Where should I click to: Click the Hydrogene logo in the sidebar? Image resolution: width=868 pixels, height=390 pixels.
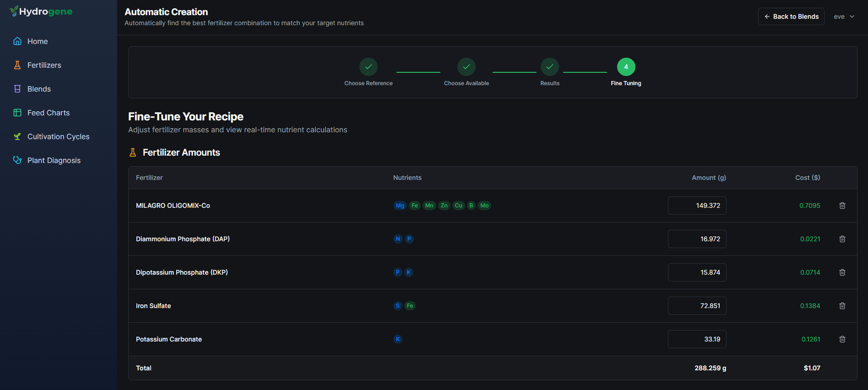[41, 11]
